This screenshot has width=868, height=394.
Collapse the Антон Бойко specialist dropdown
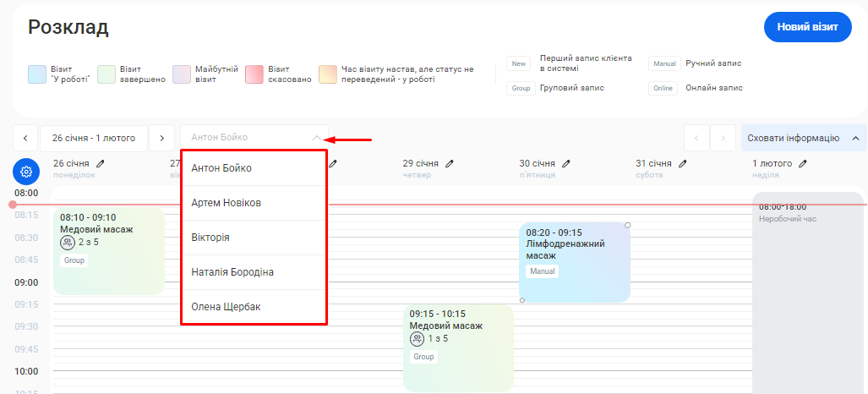(x=316, y=138)
